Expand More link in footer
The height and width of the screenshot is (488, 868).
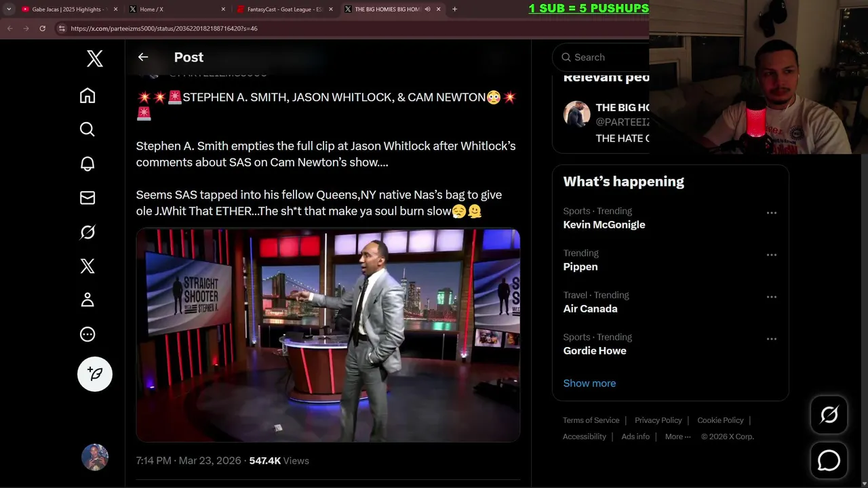click(x=677, y=436)
